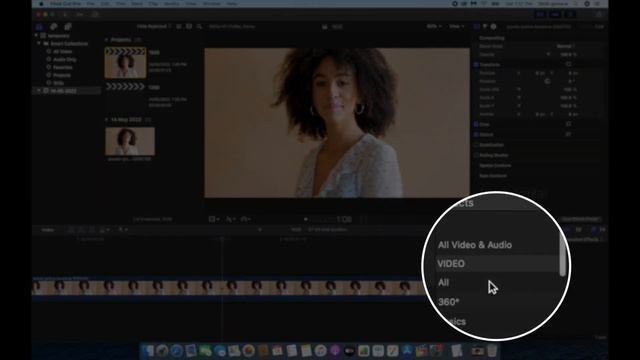Open the viewer zoom percentage dropdown

[434, 27]
